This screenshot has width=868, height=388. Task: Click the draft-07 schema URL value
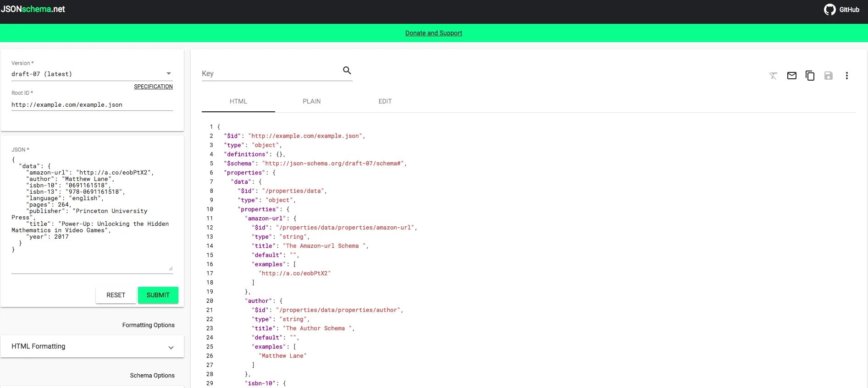333,164
